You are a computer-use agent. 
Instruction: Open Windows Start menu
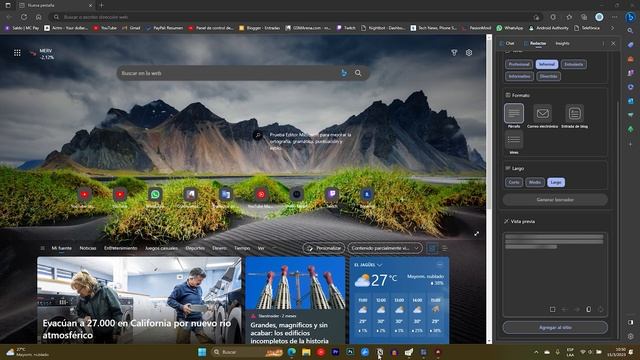(202, 352)
